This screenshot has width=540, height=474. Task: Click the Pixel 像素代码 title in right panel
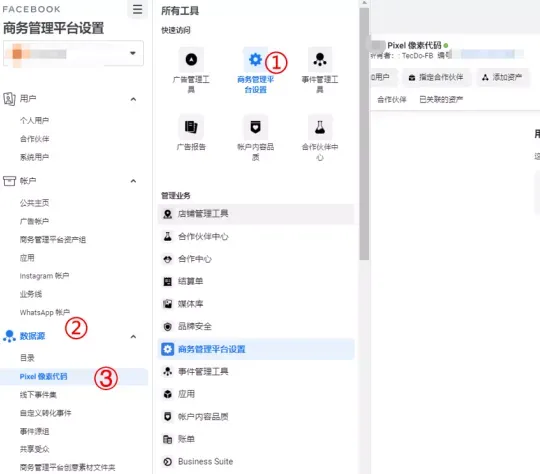(x=414, y=45)
